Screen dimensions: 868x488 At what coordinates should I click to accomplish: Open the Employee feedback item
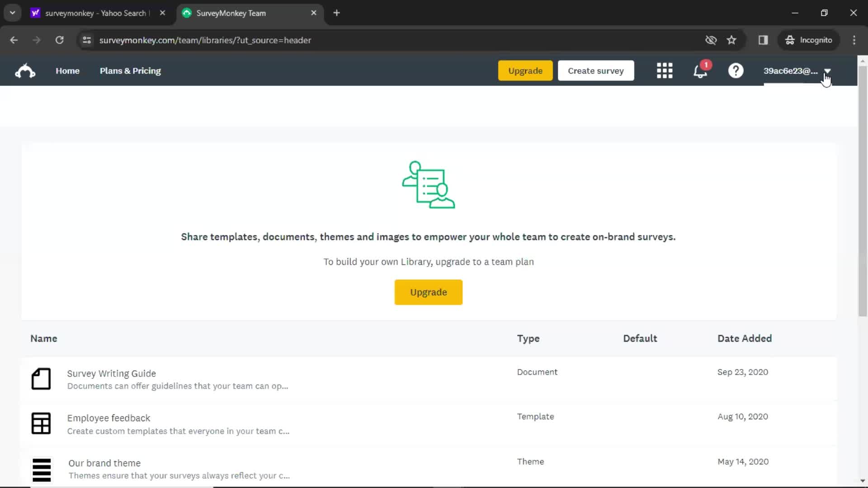tap(108, 418)
